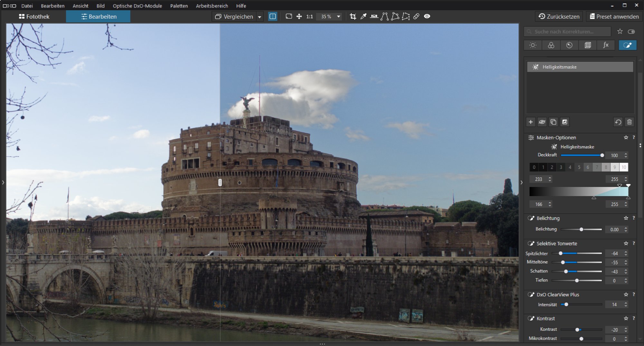Collapse the right palette panel
The height and width of the screenshot is (346, 644).
tap(521, 182)
